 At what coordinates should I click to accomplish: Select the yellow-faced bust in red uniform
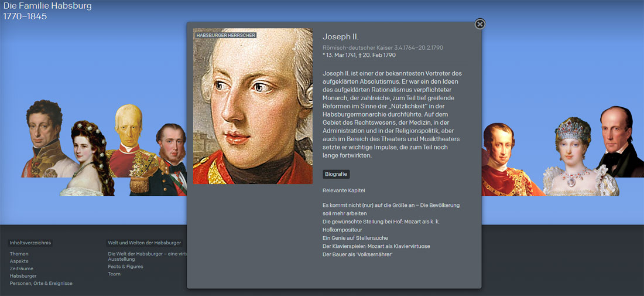click(128, 140)
